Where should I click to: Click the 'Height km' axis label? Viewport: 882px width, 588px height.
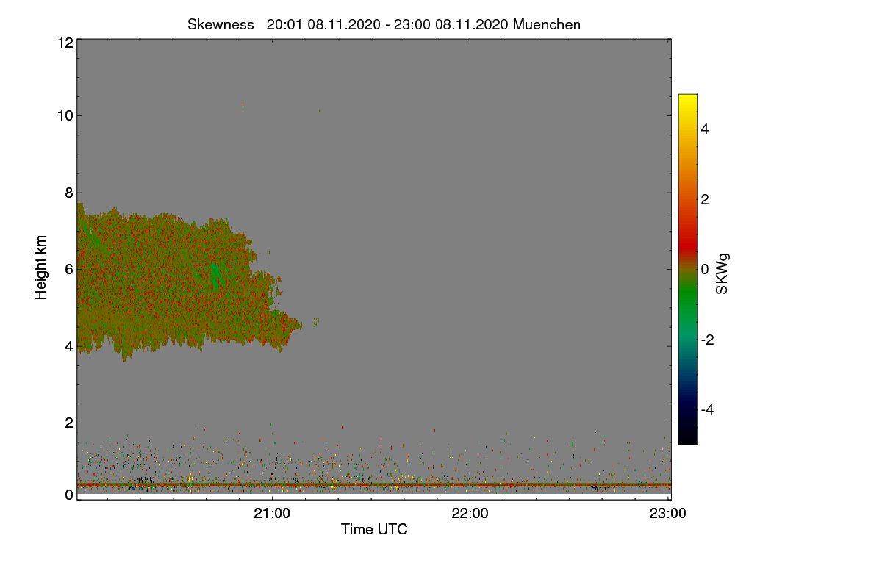(x=41, y=268)
